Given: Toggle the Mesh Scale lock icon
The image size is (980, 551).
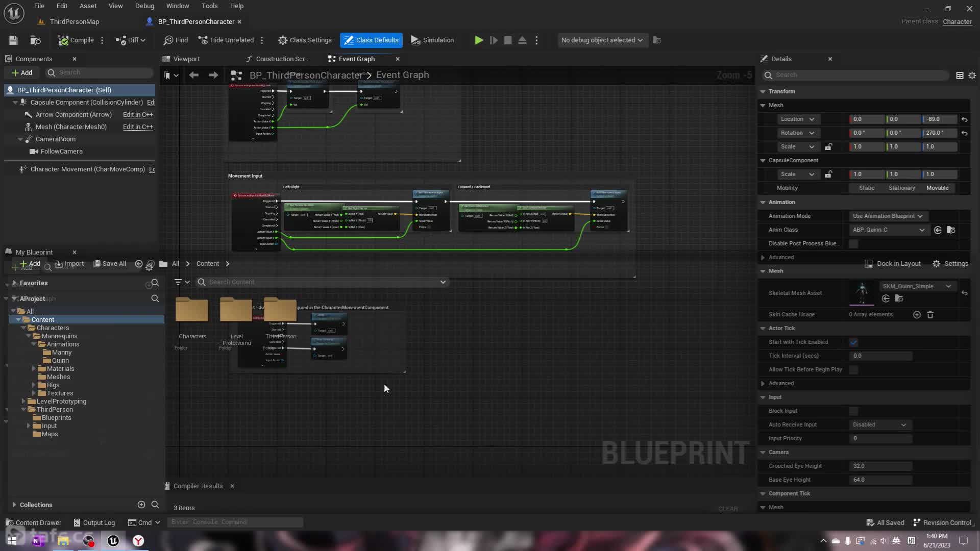Looking at the screenshot, I should 828,147.
